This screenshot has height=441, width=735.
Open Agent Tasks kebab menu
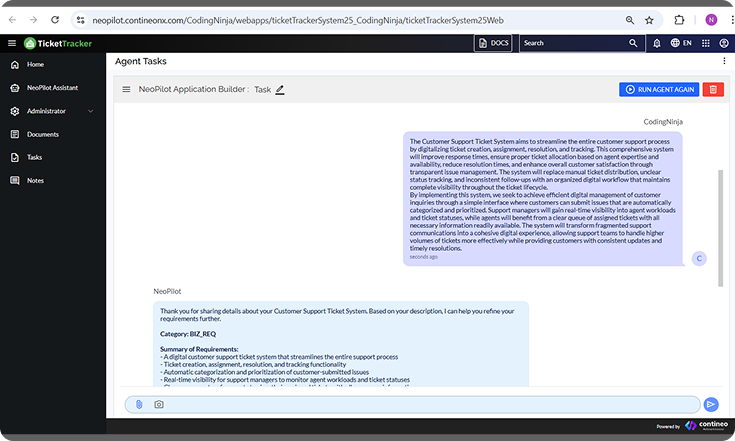pyautogui.click(x=724, y=61)
